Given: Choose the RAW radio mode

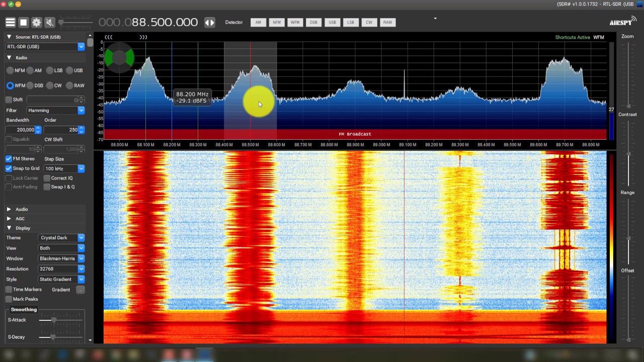Looking at the screenshot, I should [x=69, y=85].
